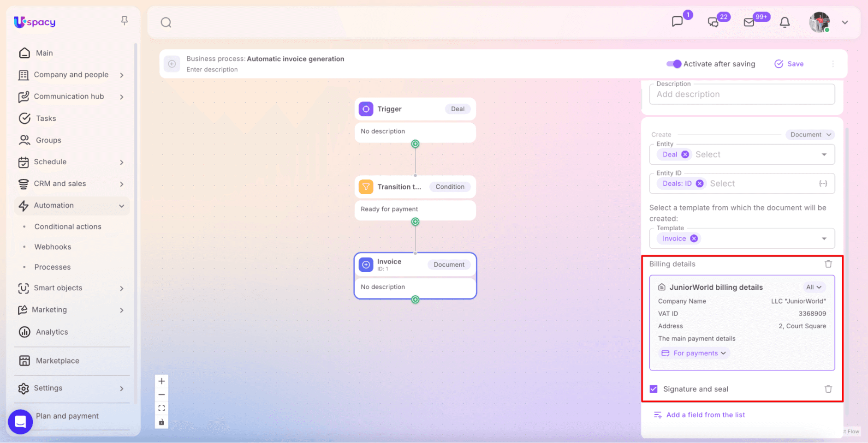Screen dimensions: 868x443
Task: Remove the Deals: ID chip
Action: coord(700,184)
